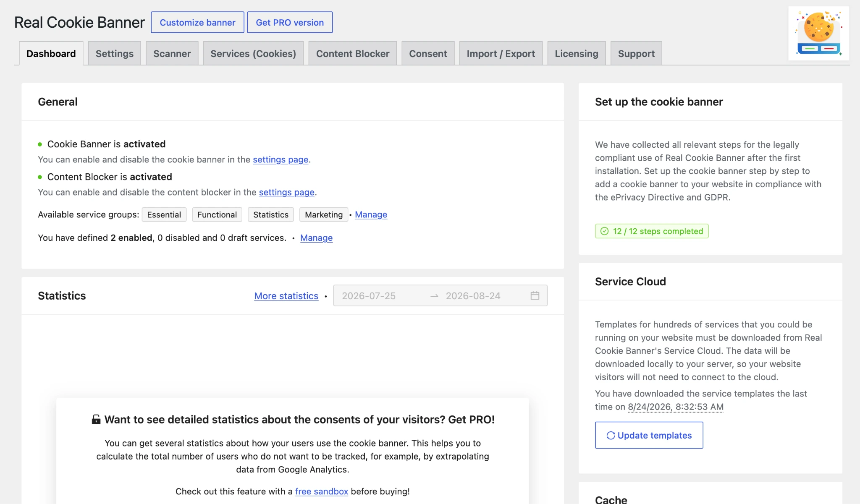This screenshot has height=504, width=860.
Task: Click the last download timestamp 8/24/2026, 8:32:53 AM
Action: 676,407
